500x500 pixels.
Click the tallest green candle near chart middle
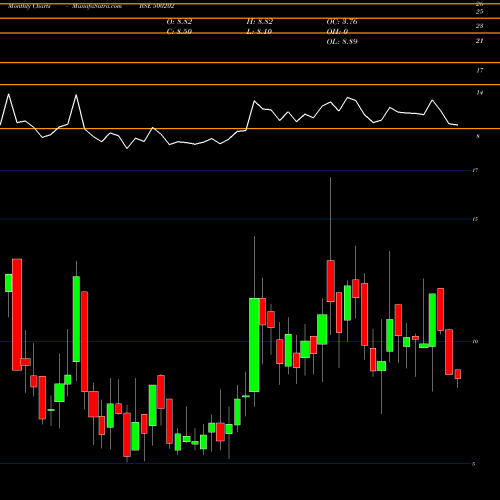[254, 345]
